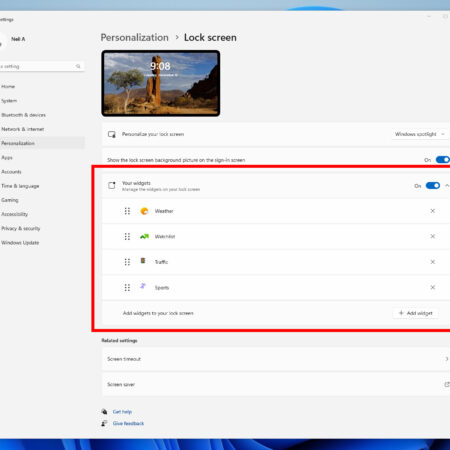This screenshot has height=450, width=450.
Task: Click the Weather widget drag handle icon
Action: point(127,211)
